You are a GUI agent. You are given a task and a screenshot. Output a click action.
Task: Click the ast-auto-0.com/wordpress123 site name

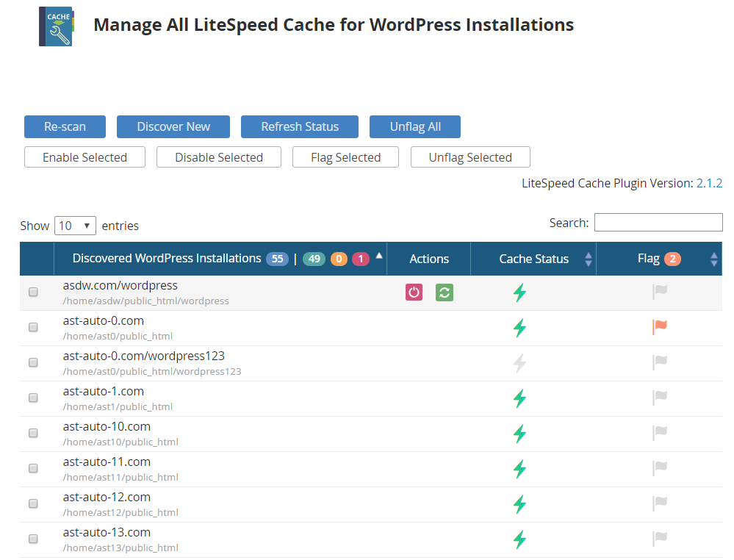144,356
